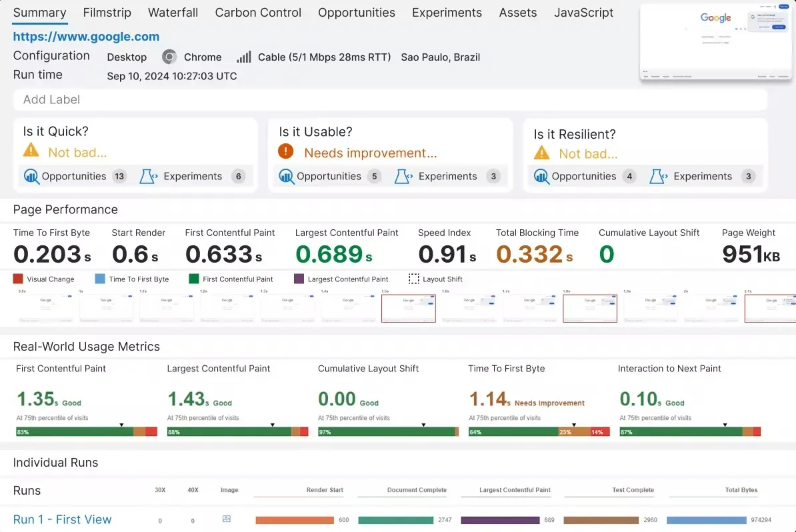The width and height of the screenshot is (796, 532).
Task: Click the blue Time To First Byte swatch
Action: [100, 279]
